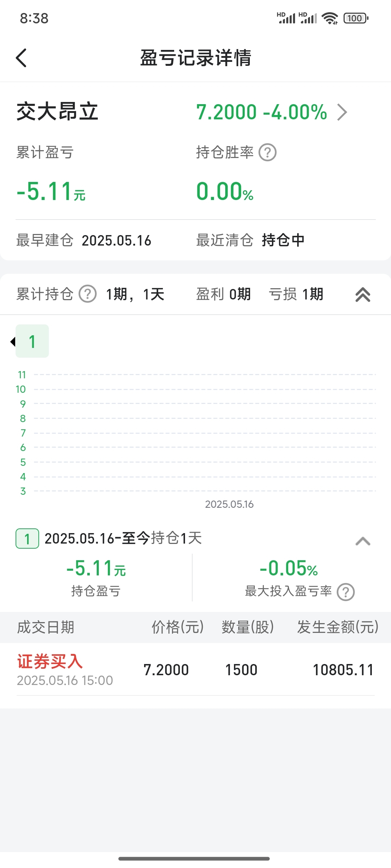Go back using the top-left arrow
Screen dimensions: 391x868
[21, 58]
